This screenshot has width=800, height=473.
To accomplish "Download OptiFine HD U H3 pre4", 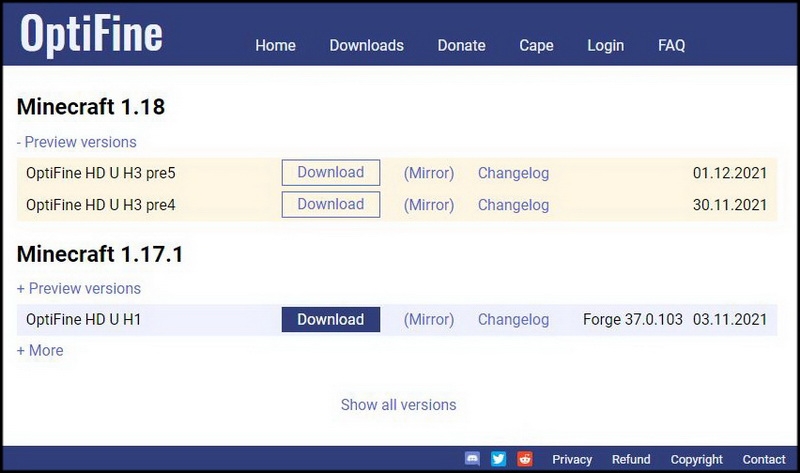I will point(331,204).
